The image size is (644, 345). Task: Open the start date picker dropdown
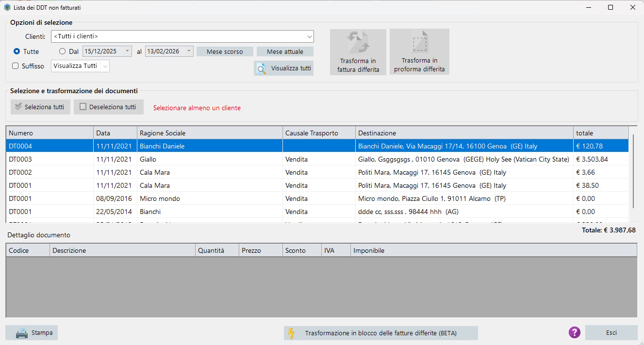pos(127,51)
